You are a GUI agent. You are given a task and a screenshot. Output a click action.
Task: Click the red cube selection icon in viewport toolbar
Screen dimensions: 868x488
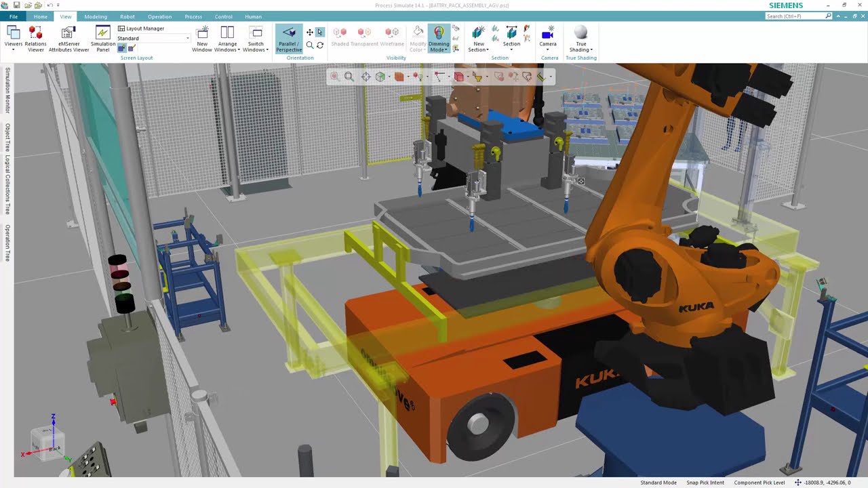[458, 77]
